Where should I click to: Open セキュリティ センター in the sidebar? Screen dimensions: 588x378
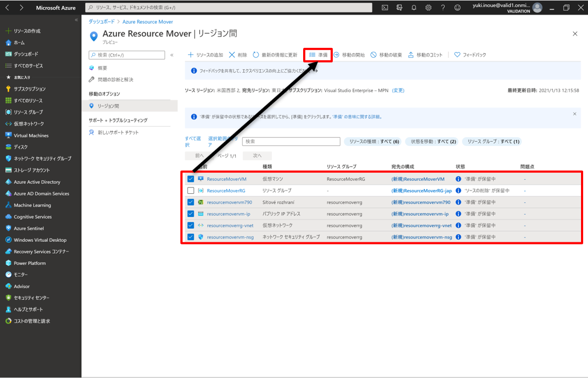click(x=27, y=298)
